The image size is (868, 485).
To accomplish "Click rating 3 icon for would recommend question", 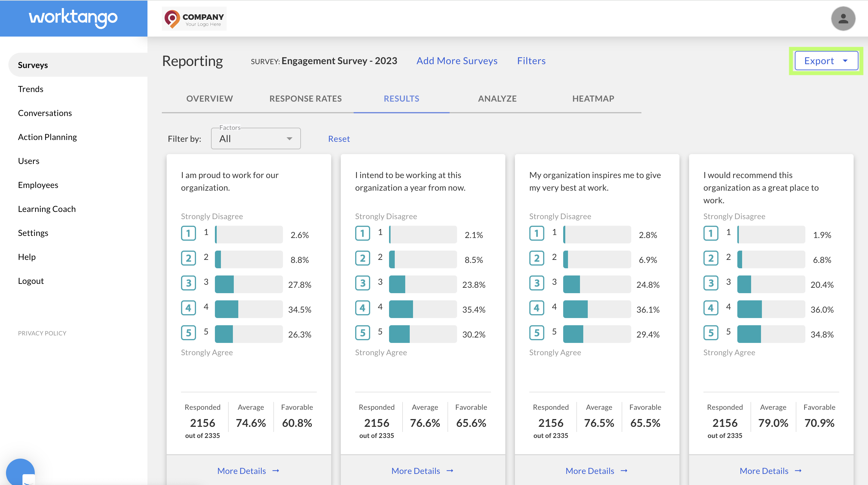I will tap(711, 283).
